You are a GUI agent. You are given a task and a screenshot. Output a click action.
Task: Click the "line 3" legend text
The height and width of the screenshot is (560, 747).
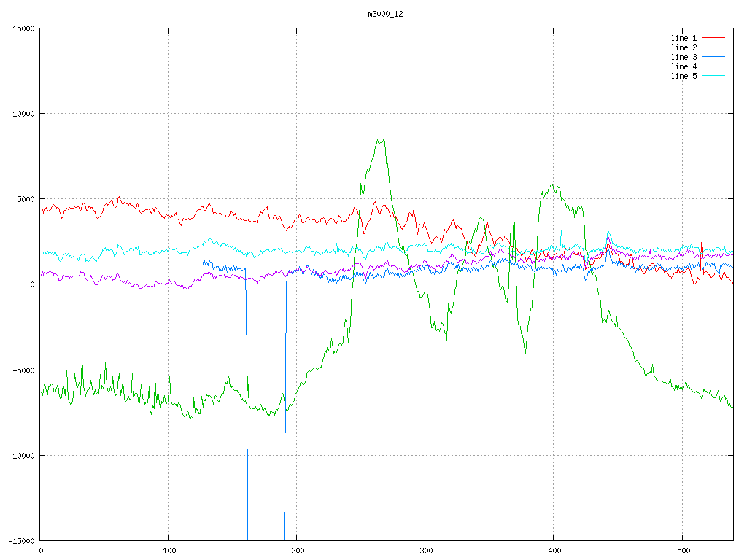point(684,57)
